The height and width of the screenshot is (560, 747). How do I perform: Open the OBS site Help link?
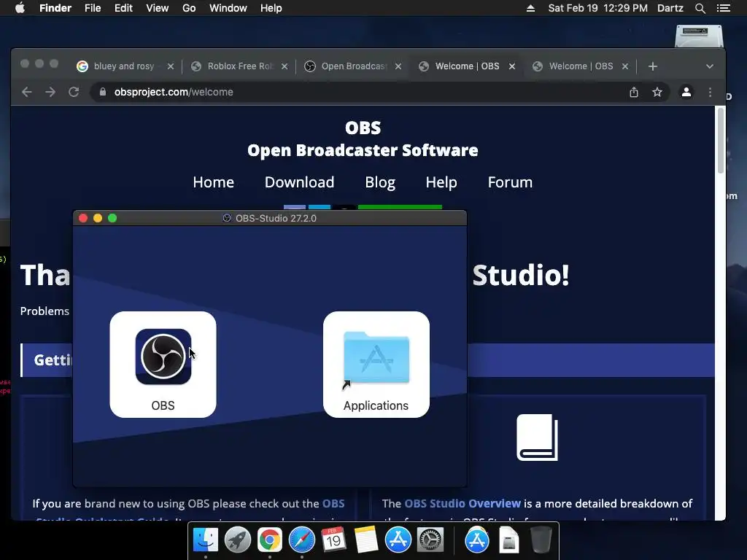click(x=441, y=182)
